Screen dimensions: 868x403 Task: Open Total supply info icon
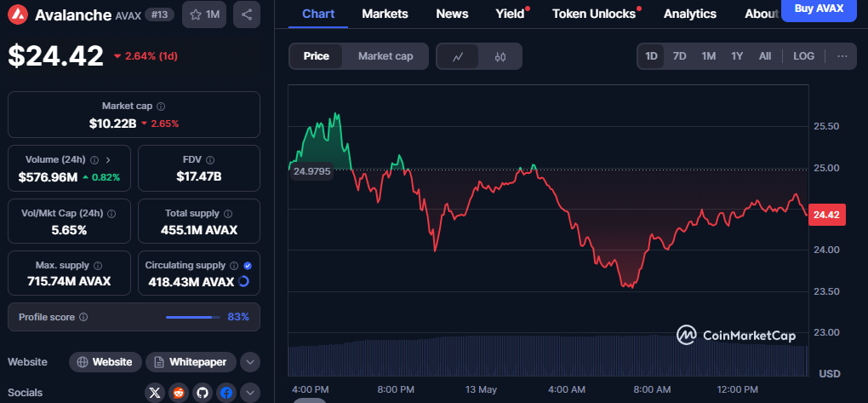[x=228, y=213]
